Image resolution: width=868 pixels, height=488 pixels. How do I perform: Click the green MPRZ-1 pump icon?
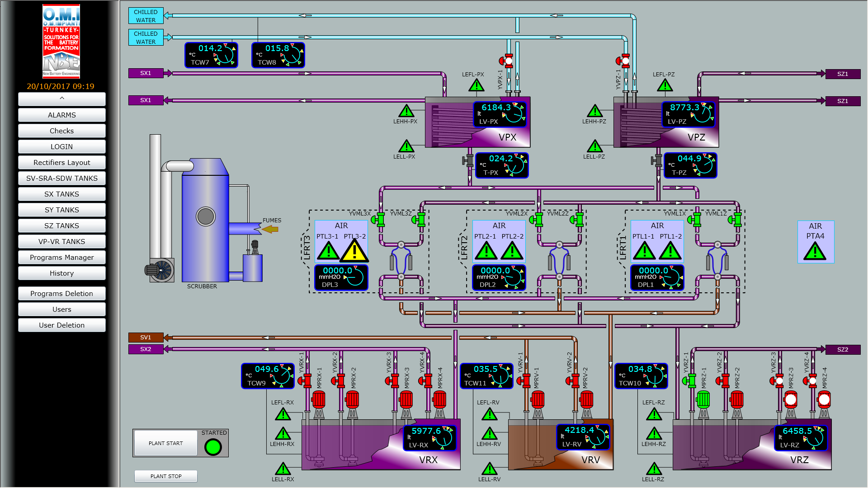[x=703, y=399]
